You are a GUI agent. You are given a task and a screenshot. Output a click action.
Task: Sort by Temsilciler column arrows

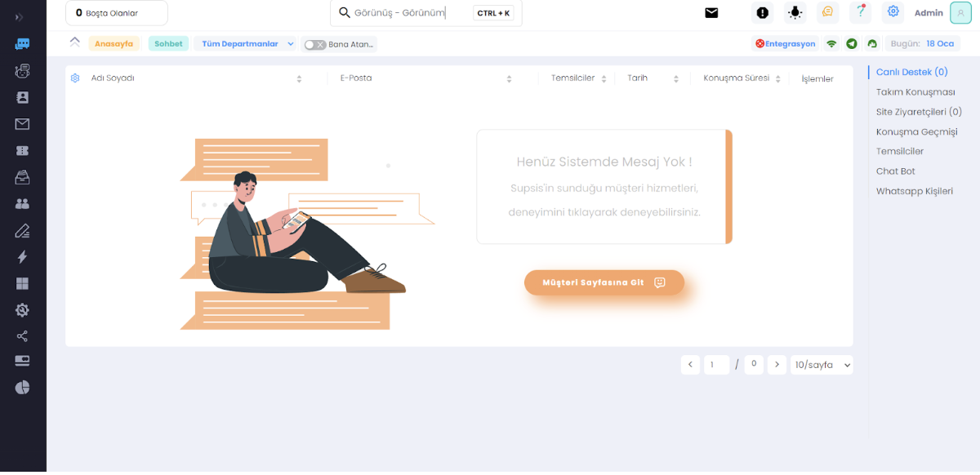point(604,79)
